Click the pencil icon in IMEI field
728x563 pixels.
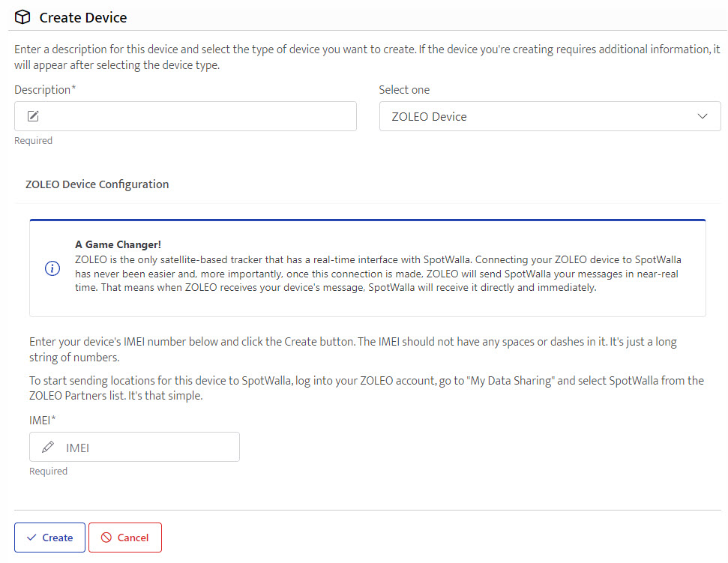[48, 448]
